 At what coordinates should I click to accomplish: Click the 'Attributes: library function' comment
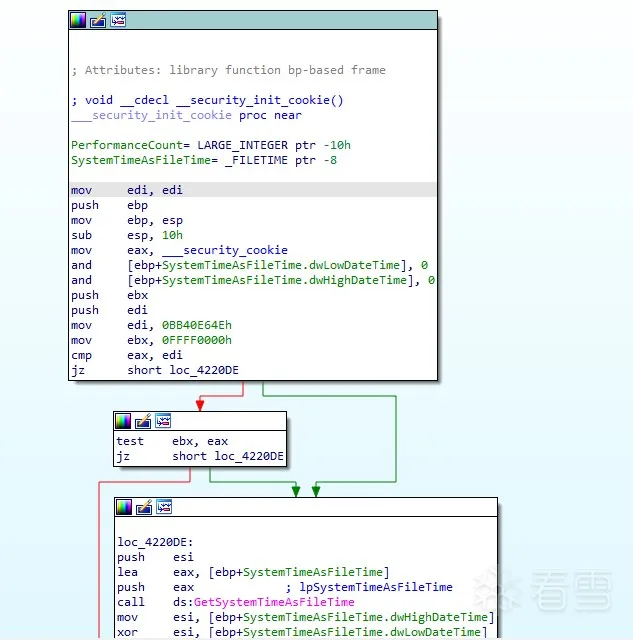pyautogui.click(x=228, y=70)
